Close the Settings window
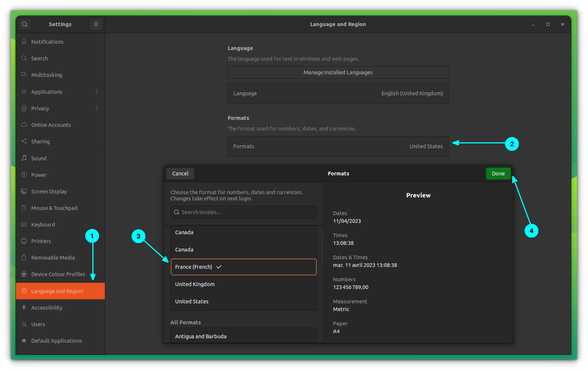Image resolution: width=588 pixels, height=371 pixels. [x=562, y=24]
